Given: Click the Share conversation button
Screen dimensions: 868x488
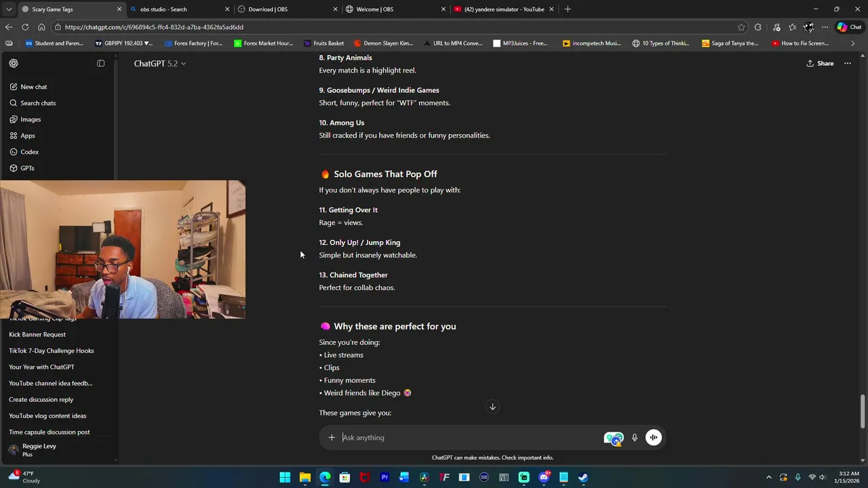Looking at the screenshot, I should [x=820, y=63].
